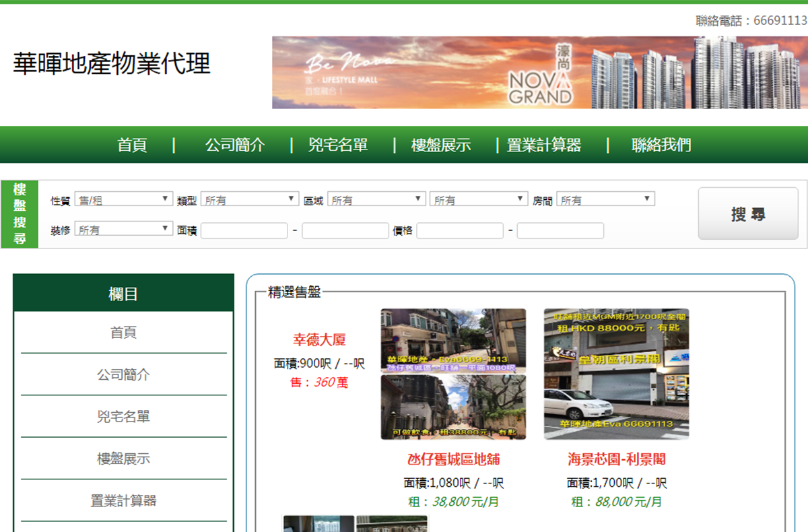Expand the 類型 dropdown
This screenshot has height=532, width=808.
pos(250,199)
